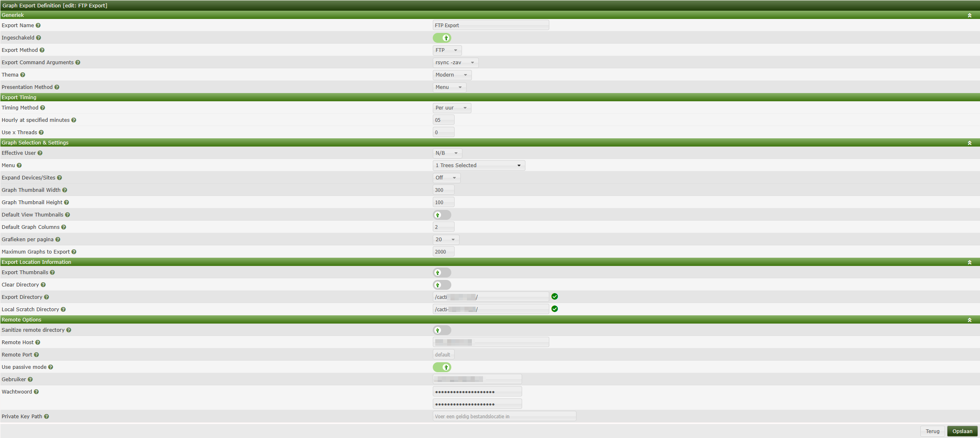Turn off Use passive mode toggle
Screen dimensions: 980x438
[442, 367]
